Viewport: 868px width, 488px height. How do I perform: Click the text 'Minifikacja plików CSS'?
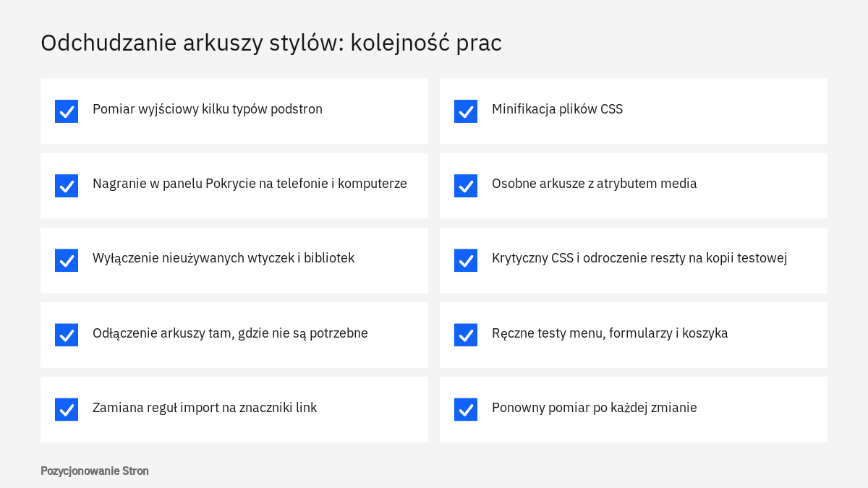click(557, 109)
